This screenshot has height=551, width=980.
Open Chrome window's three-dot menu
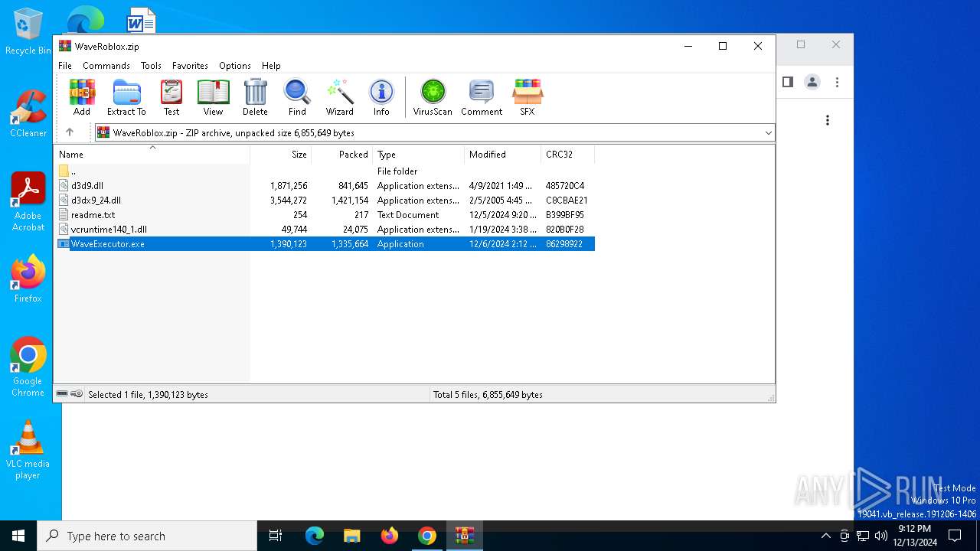tap(837, 82)
